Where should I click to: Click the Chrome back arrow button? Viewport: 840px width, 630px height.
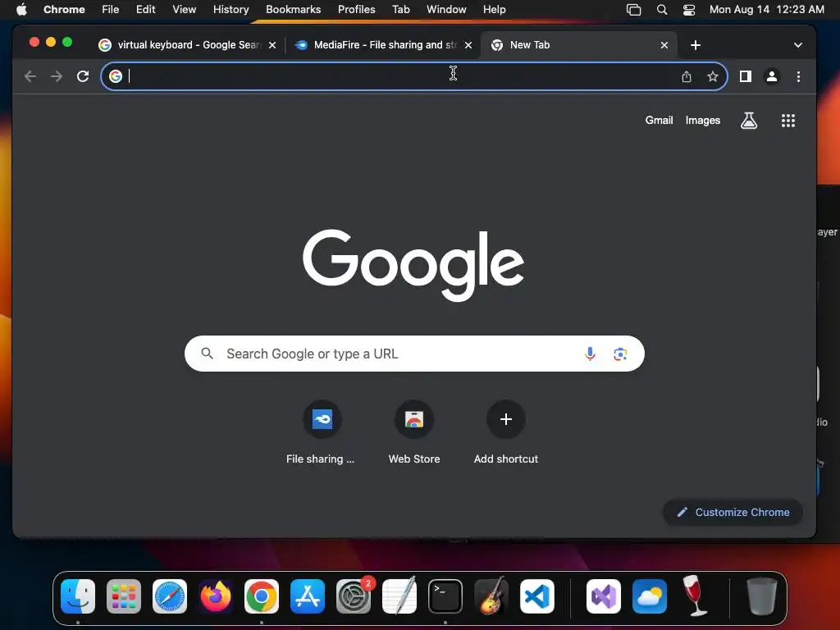point(30,76)
